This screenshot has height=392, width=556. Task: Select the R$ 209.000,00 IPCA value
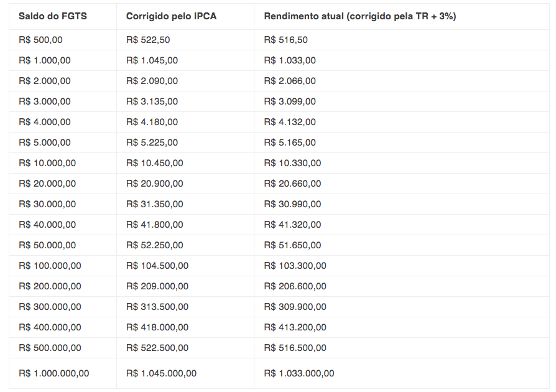157,287
